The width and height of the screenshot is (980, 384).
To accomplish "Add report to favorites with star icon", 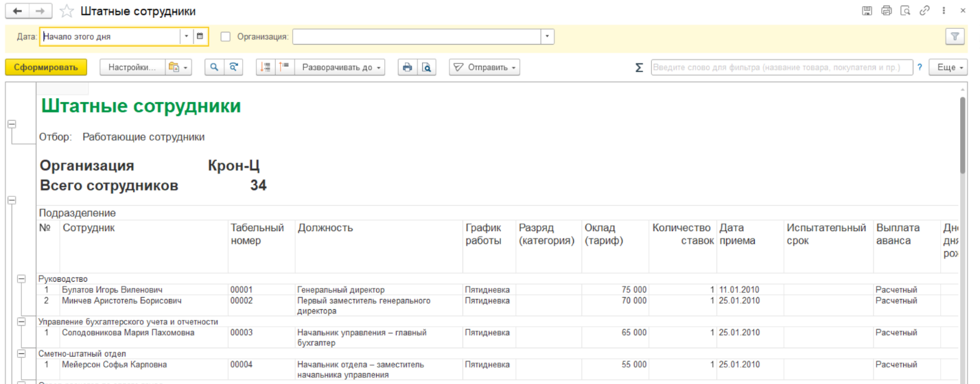I will click(67, 11).
